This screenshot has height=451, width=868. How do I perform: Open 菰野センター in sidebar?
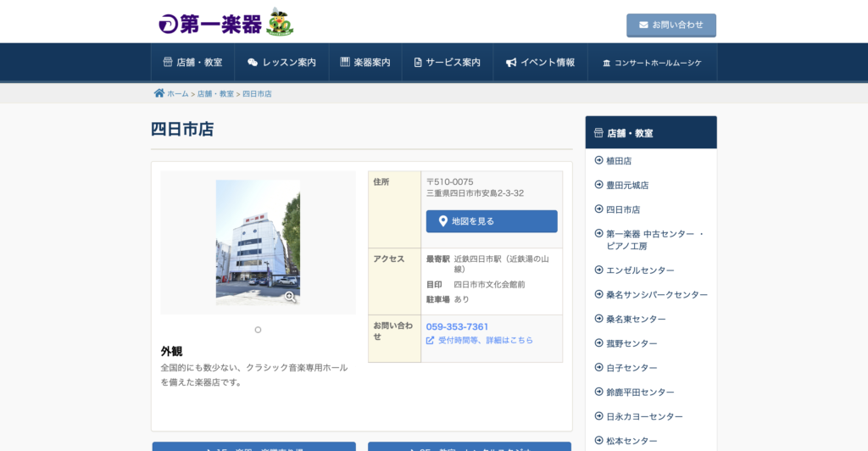pos(632,343)
